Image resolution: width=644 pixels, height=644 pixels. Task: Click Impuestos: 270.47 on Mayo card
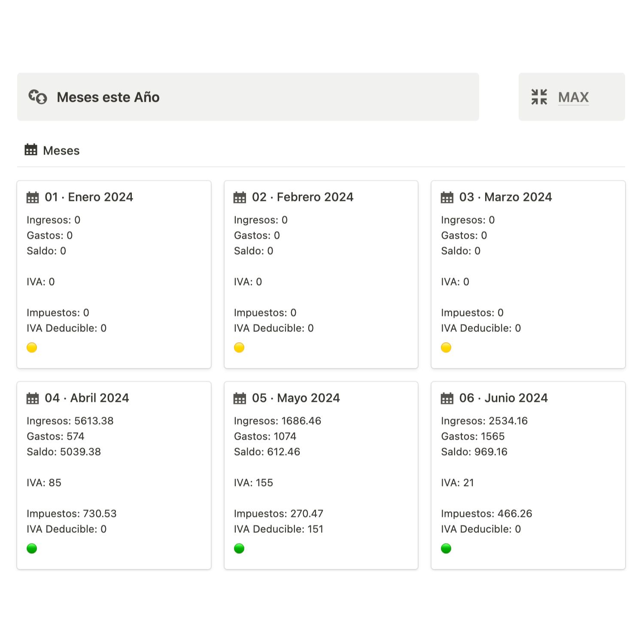pyautogui.click(x=279, y=513)
